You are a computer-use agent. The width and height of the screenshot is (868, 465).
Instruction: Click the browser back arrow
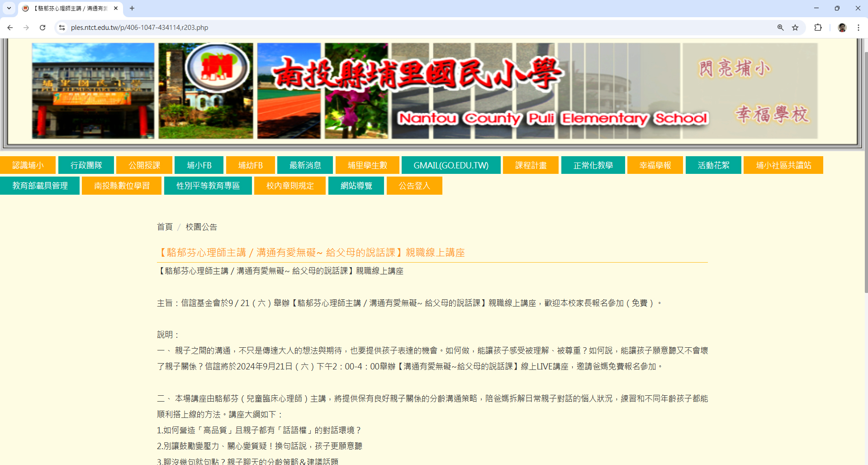click(x=10, y=28)
